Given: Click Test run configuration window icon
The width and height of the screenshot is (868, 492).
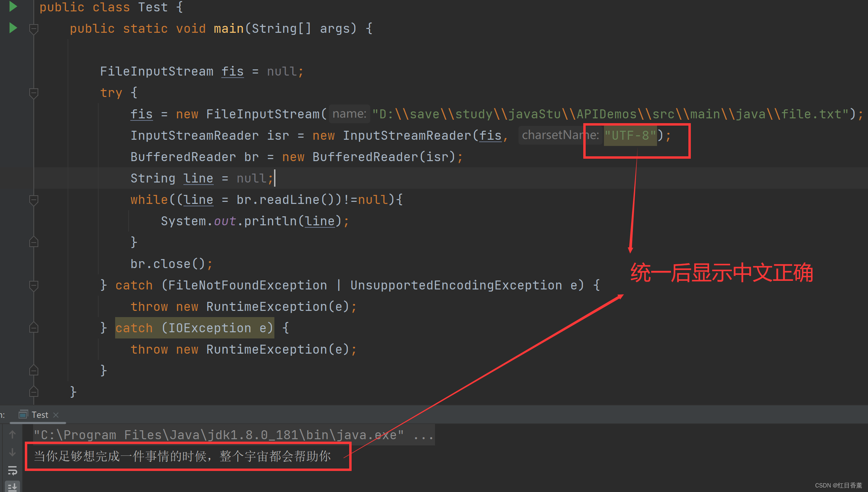Looking at the screenshot, I should 23,414.
